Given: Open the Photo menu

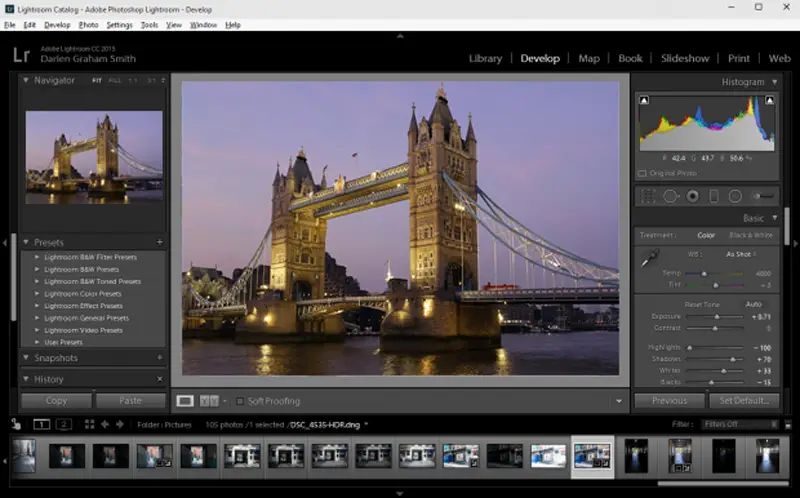Looking at the screenshot, I should click(88, 24).
